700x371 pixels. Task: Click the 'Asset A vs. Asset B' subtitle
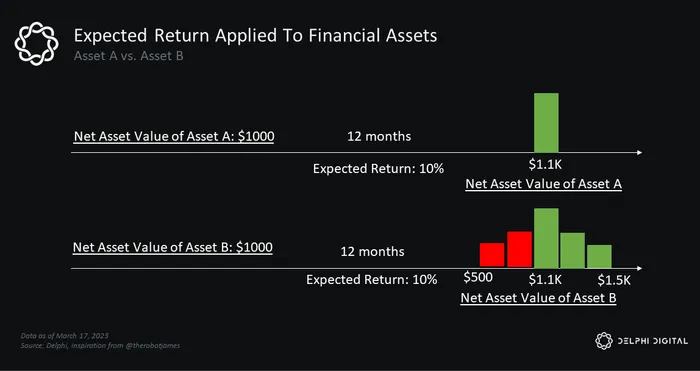point(129,56)
